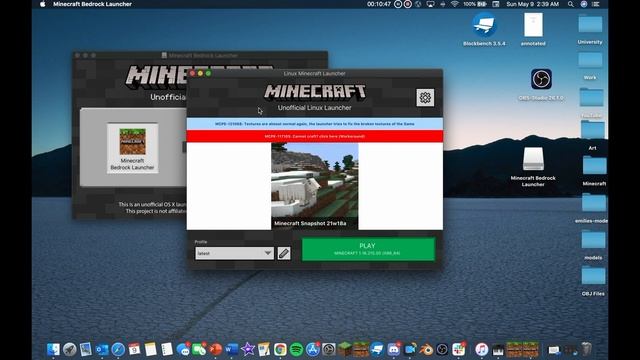Open iTunes music icon in dock
Image resolution: width=640 pixels, height=360 pixels.
(482, 350)
